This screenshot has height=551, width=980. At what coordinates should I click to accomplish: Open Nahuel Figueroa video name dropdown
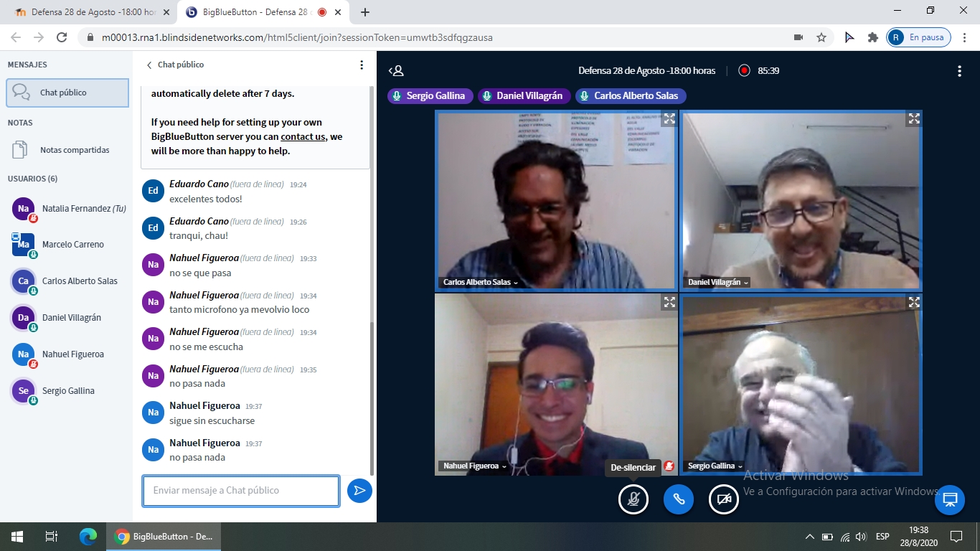474,466
